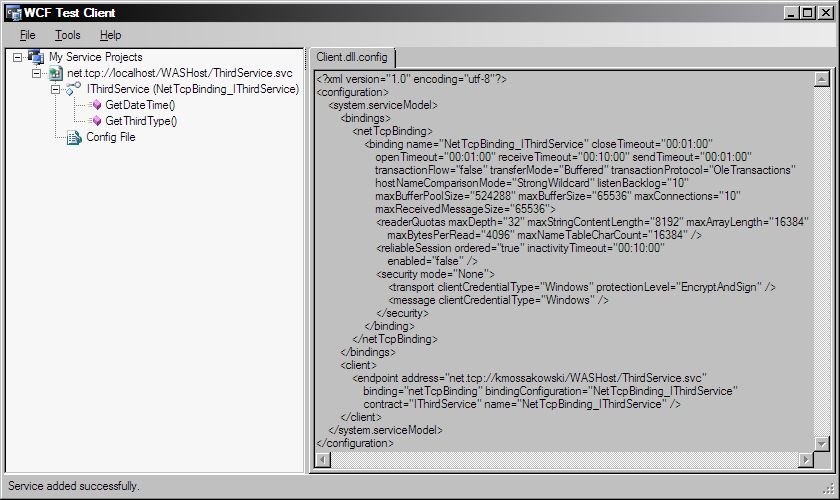Open the Help menu
Image resolution: width=840 pixels, height=500 pixels.
pos(110,35)
